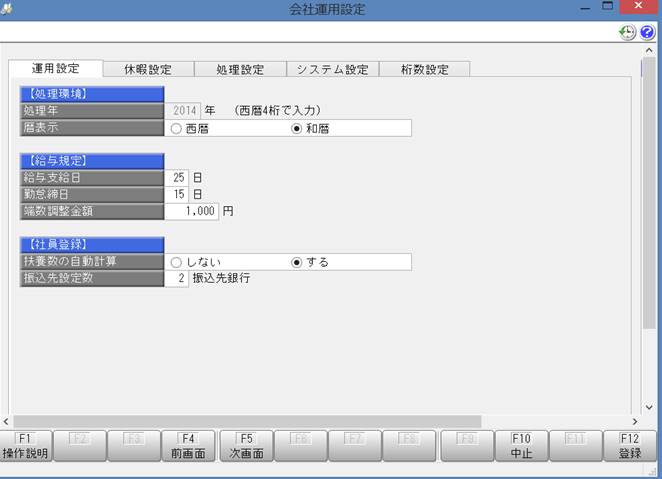
Task: Click the 振込先設定数 label
Action: point(92,279)
